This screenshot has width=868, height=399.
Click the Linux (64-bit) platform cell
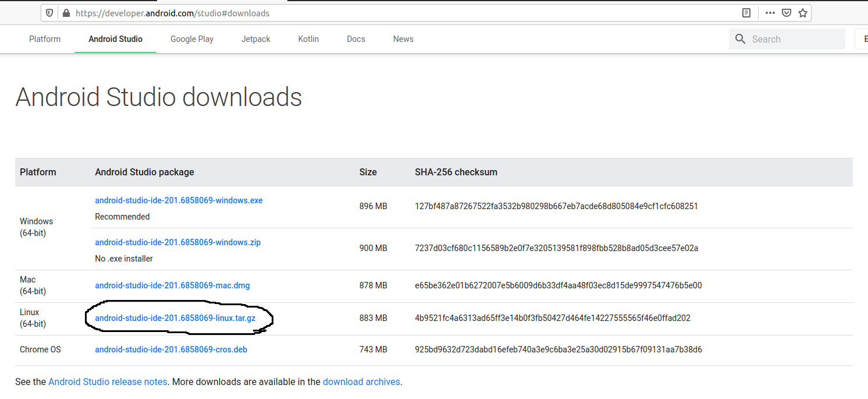(33, 318)
